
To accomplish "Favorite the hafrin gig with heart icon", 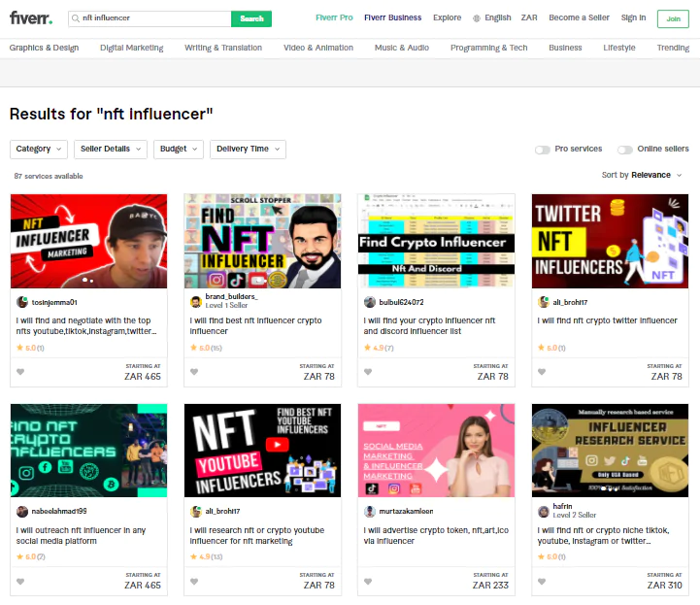I will 542,582.
